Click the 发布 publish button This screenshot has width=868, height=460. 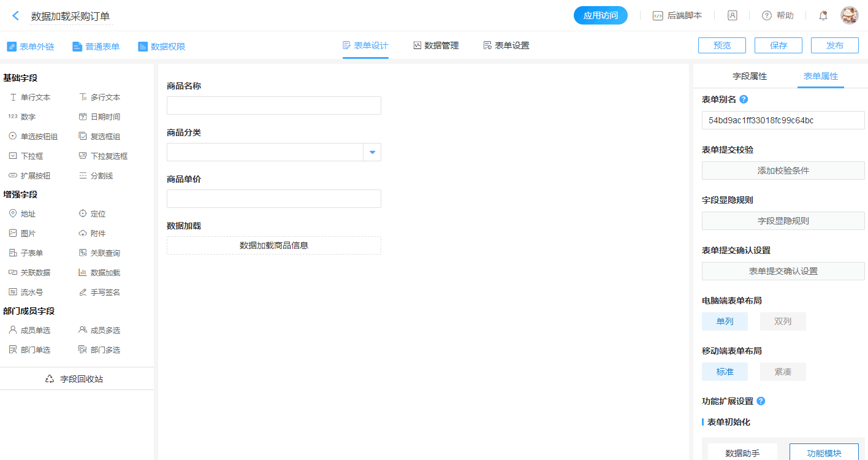(834, 45)
